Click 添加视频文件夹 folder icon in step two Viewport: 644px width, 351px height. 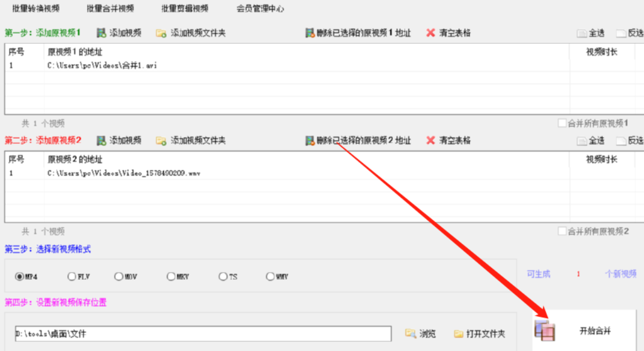(x=161, y=141)
